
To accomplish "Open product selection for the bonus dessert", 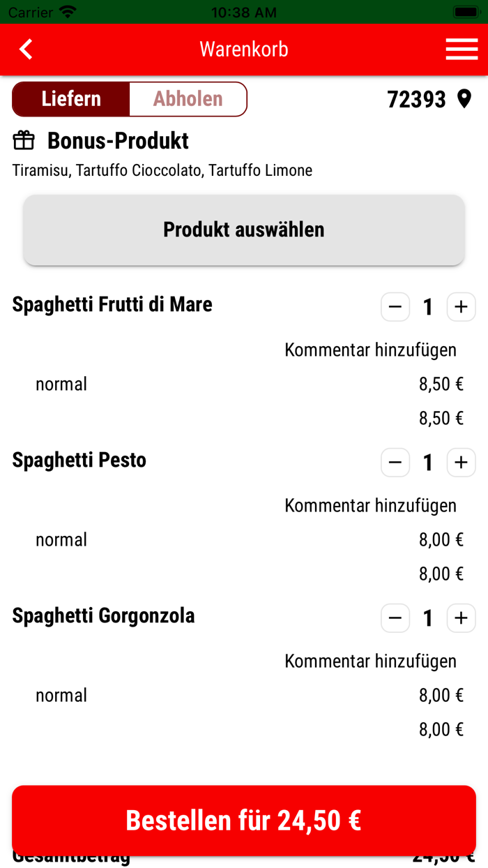I will (x=243, y=229).
